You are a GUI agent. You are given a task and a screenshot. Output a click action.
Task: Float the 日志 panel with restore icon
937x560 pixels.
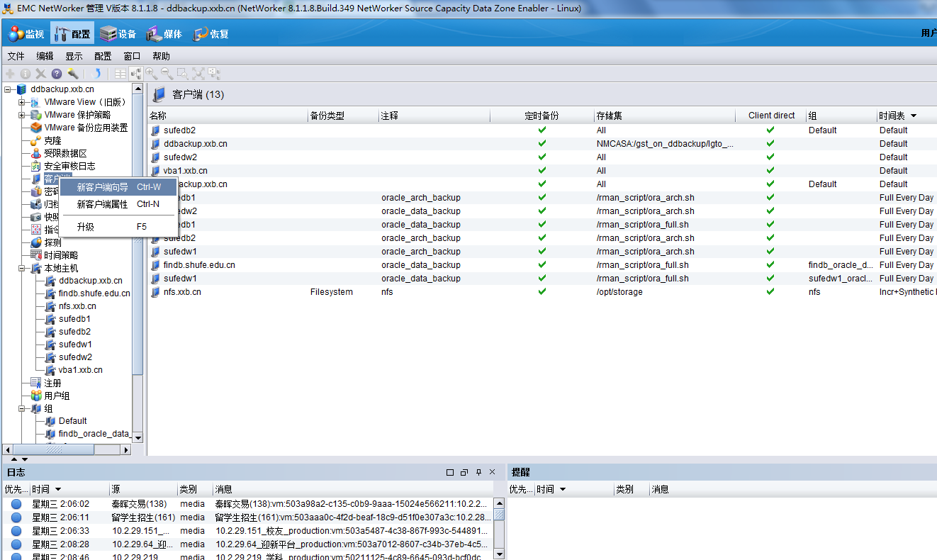(464, 472)
